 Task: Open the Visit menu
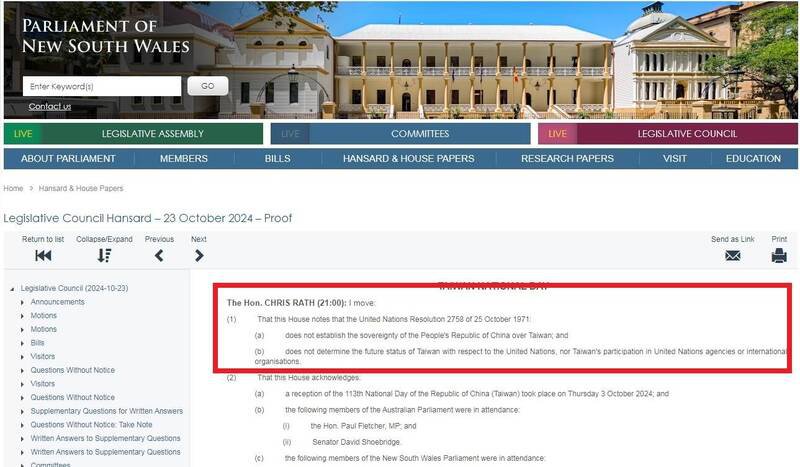coord(674,159)
